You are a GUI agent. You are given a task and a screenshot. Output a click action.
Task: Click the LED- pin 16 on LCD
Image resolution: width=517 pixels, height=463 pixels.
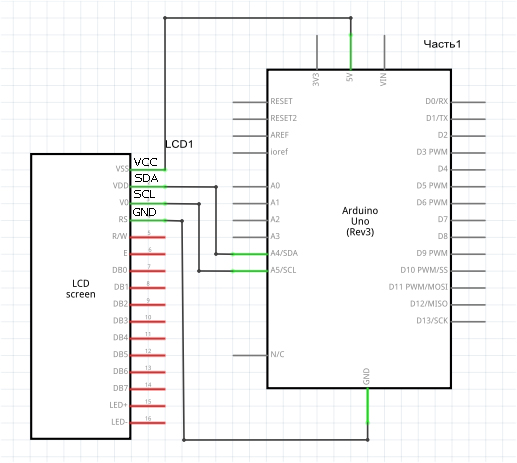point(148,423)
